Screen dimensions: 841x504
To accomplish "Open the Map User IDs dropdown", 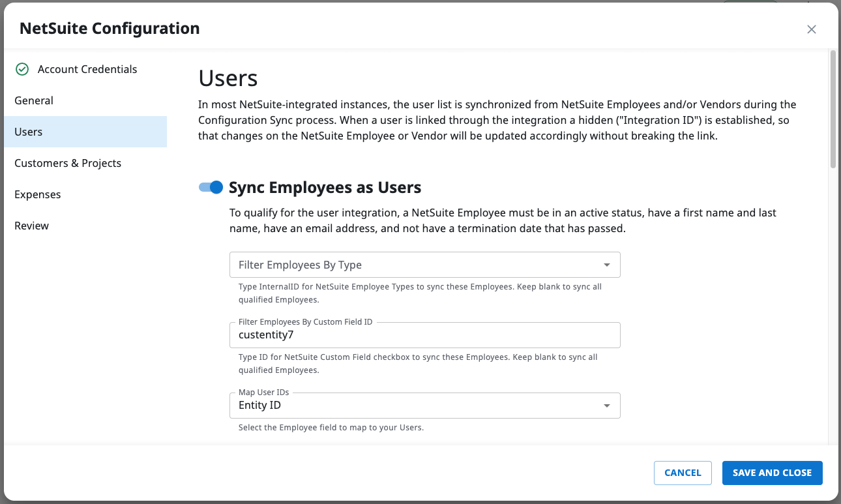I will pos(424,406).
